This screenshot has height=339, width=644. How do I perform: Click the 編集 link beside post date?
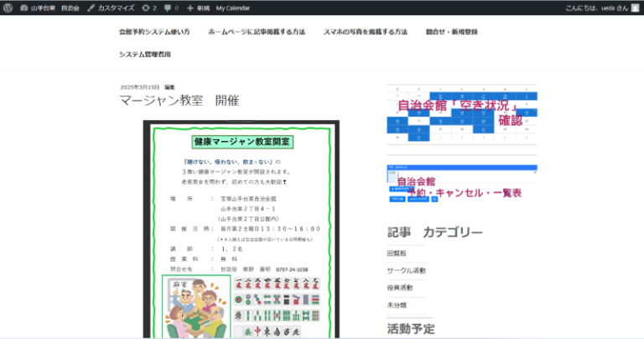click(169, 87)
